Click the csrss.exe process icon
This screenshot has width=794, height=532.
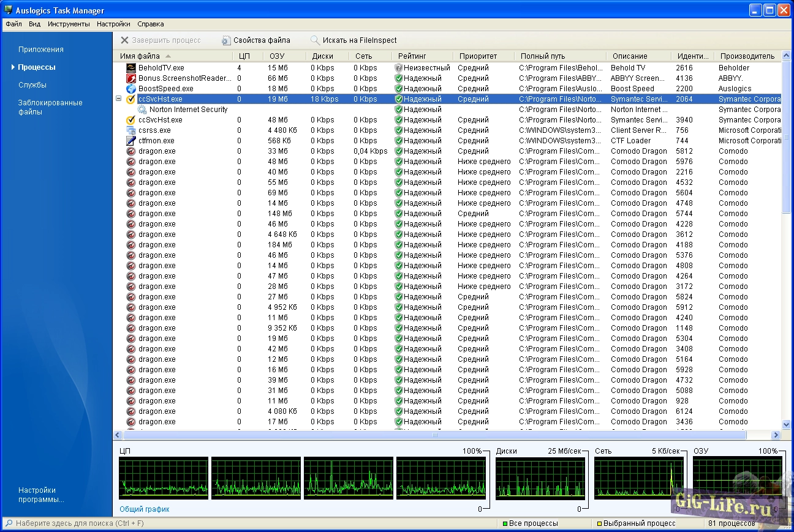coord(130,130)
